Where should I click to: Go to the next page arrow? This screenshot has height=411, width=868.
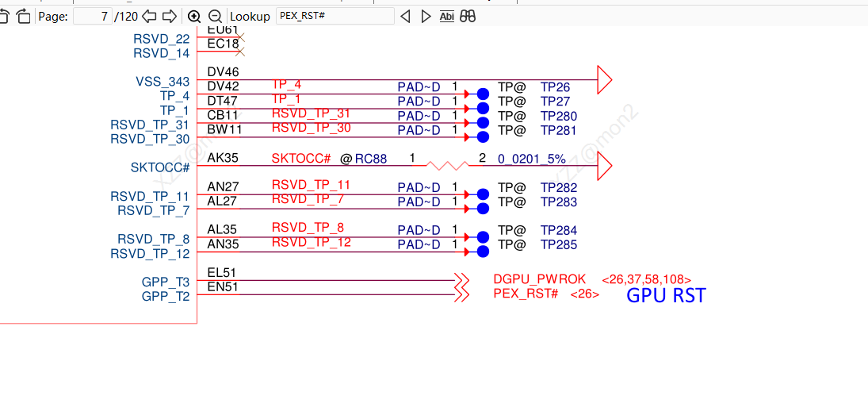click(170, 17)
